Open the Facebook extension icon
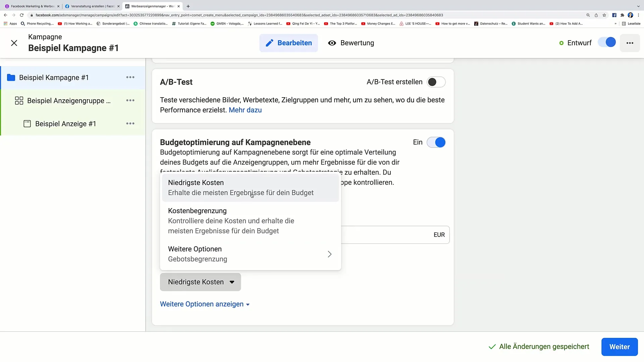The height and width of the screenshot is (362, 644). 614,15
